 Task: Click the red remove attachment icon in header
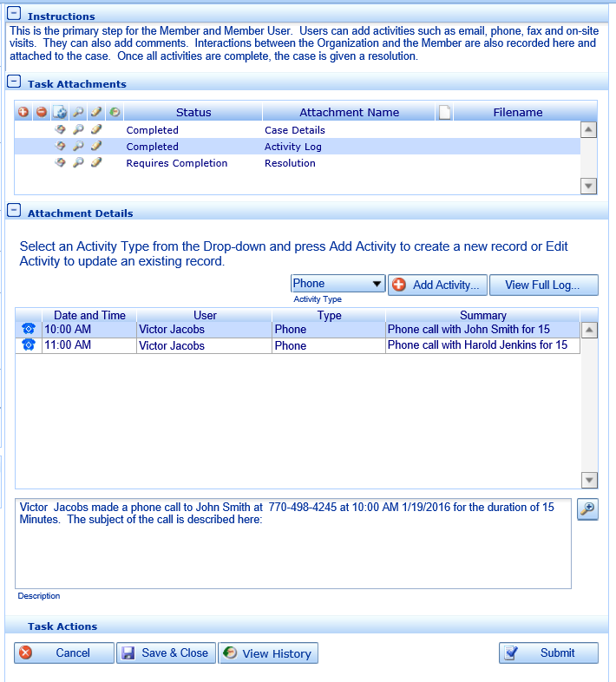41,112
